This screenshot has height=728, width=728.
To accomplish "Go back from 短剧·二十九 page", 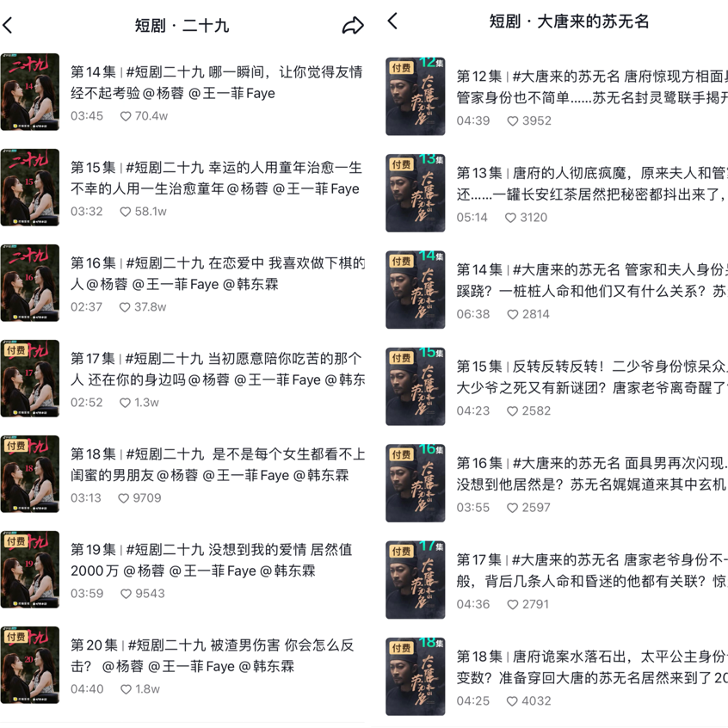I will point(8,25).
